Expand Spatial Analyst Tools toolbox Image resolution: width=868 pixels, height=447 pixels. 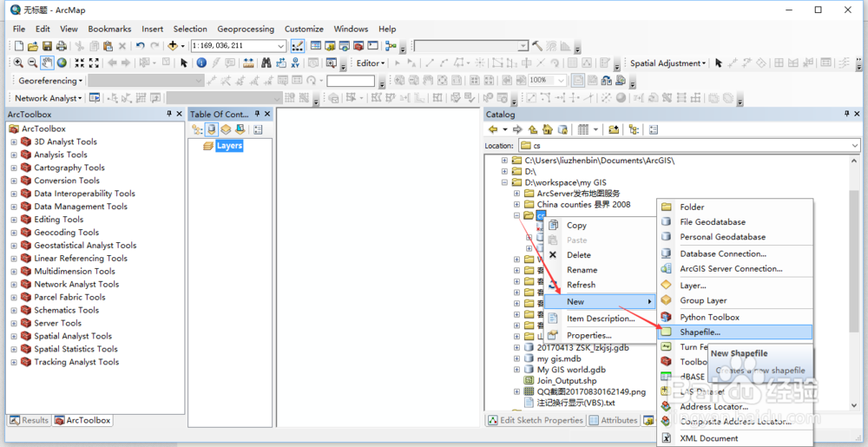(x=14, y=336)
